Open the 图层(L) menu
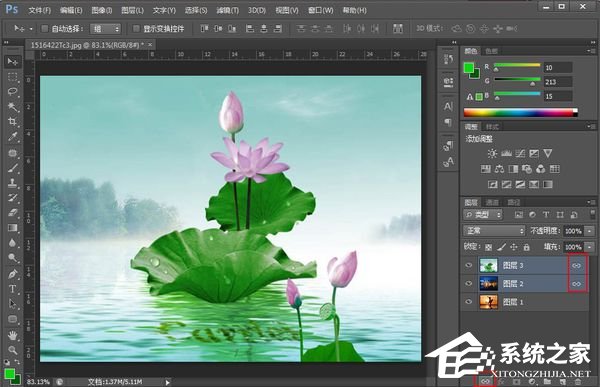600x387 pixels. tap(132, 10)
